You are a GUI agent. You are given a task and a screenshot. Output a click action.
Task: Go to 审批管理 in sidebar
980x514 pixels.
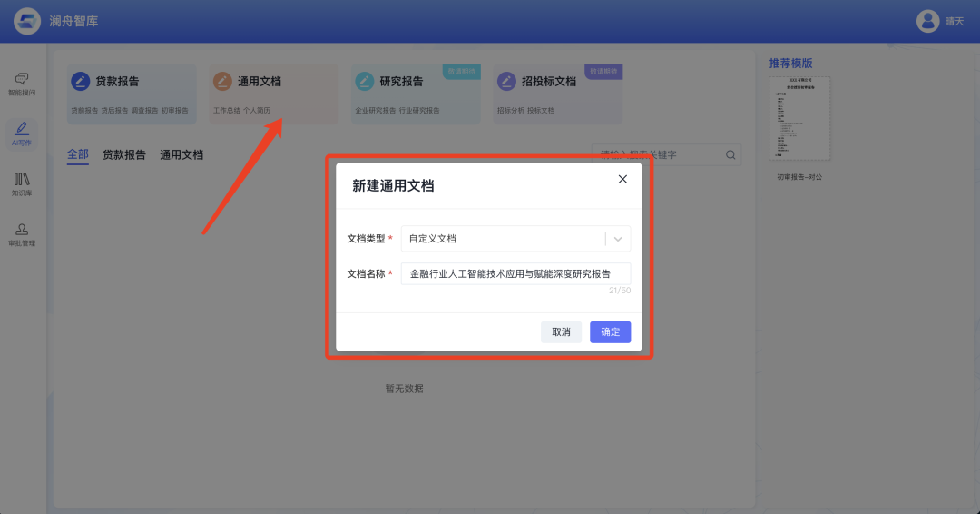coord(22,231)
